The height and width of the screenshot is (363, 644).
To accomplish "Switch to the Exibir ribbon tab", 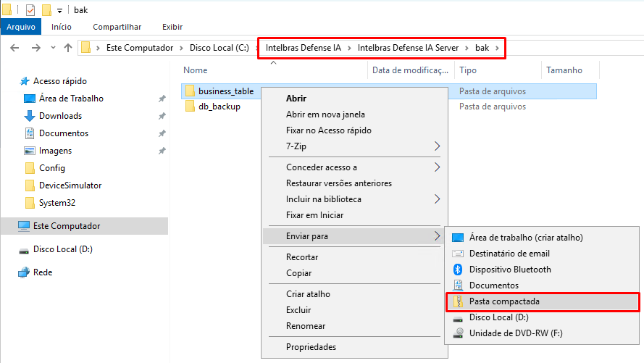I will 172,27.
